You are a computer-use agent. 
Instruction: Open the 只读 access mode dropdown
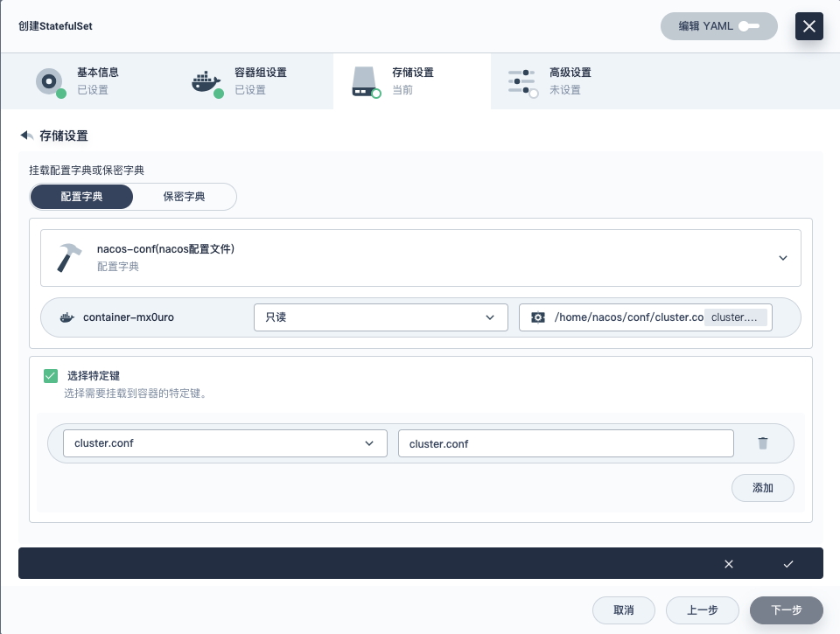point(381,317)
